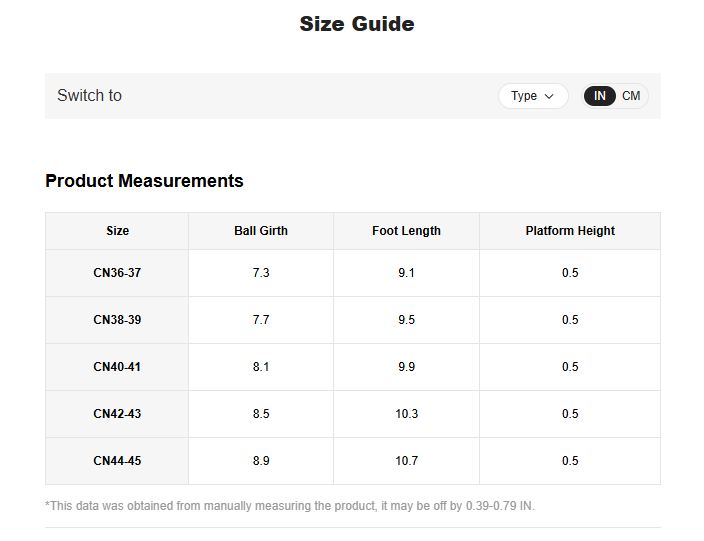Click the 7.3 ball girth value

(261, 273)
